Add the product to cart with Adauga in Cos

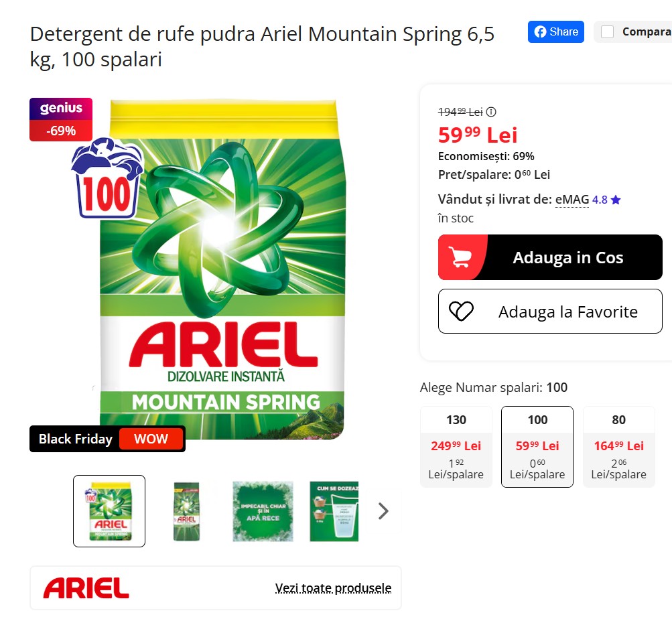550,257
